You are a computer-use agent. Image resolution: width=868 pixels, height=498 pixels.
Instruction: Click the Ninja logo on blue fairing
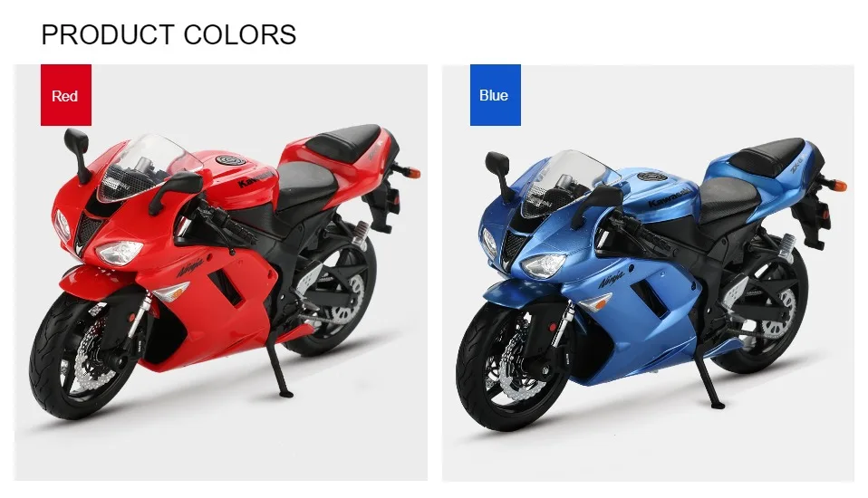(x=612, y=280)
